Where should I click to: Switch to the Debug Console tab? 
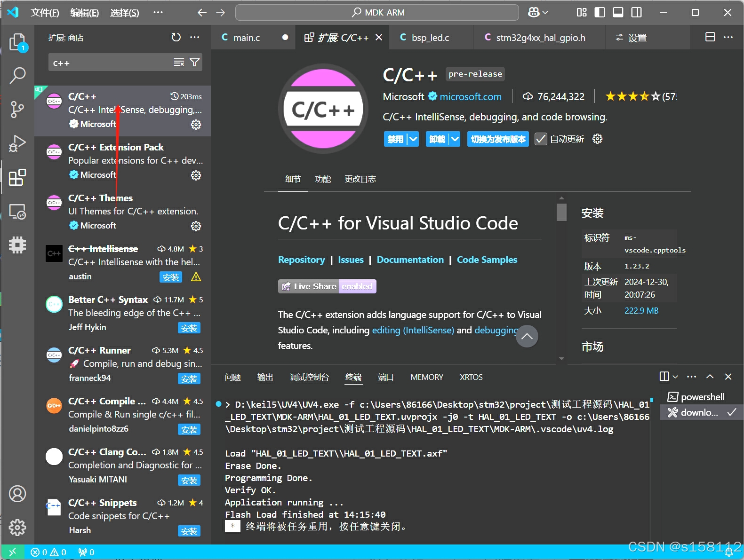[309, 377]
